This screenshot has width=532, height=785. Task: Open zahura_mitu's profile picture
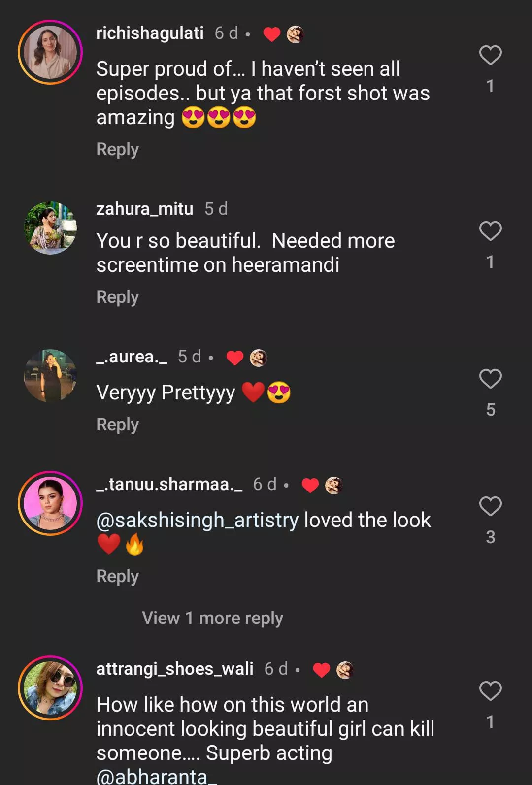click(x=50, y=228)
